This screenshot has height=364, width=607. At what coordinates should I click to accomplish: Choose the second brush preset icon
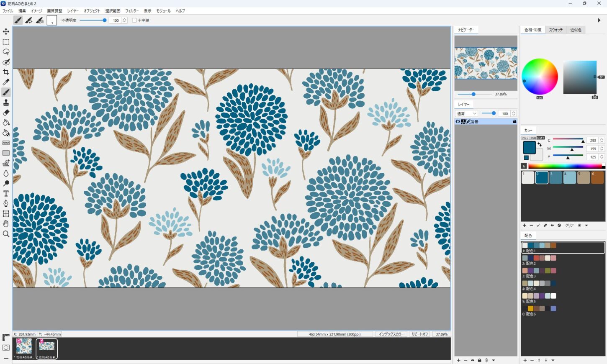29,20
